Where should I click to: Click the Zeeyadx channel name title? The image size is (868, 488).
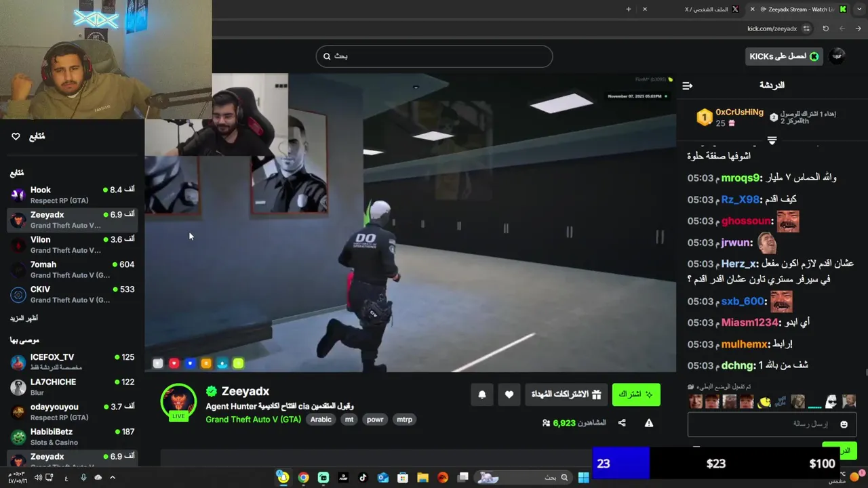[x=245, y=391]
